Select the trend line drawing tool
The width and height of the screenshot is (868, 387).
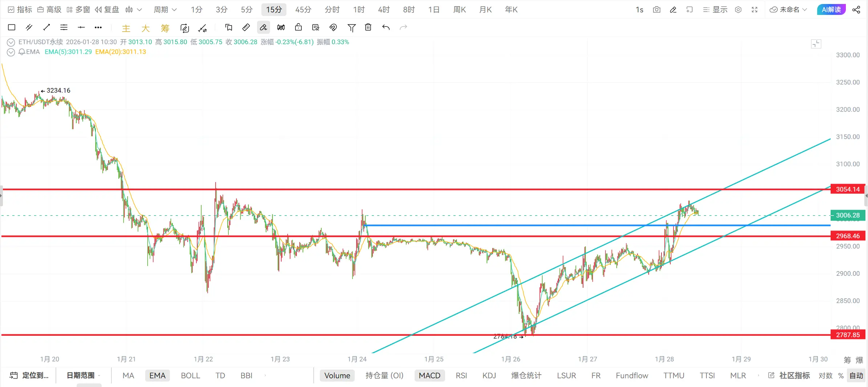pos(46,27)
